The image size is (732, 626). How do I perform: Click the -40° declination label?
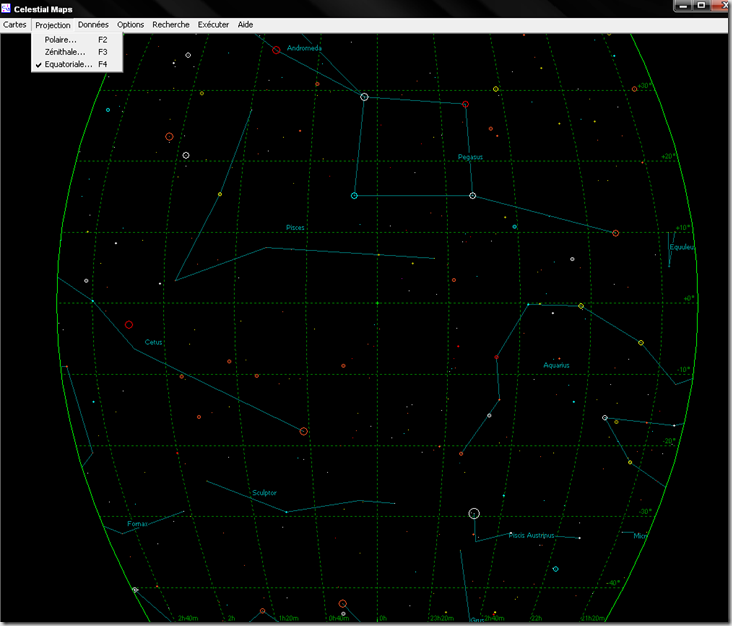[613, 583]
